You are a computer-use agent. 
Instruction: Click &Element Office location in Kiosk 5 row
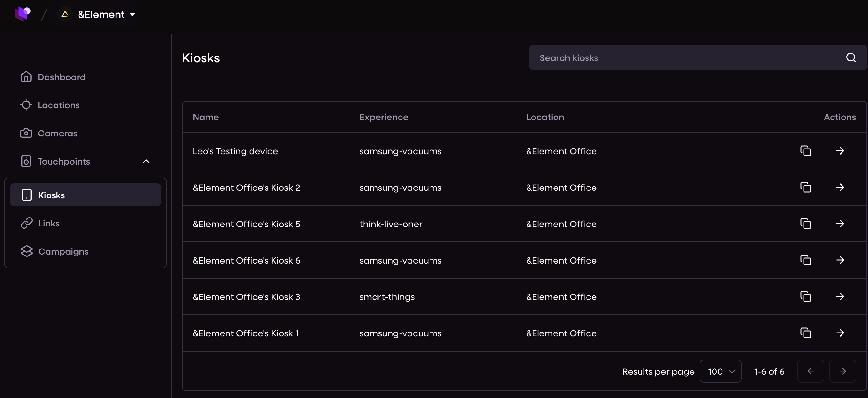561,224
